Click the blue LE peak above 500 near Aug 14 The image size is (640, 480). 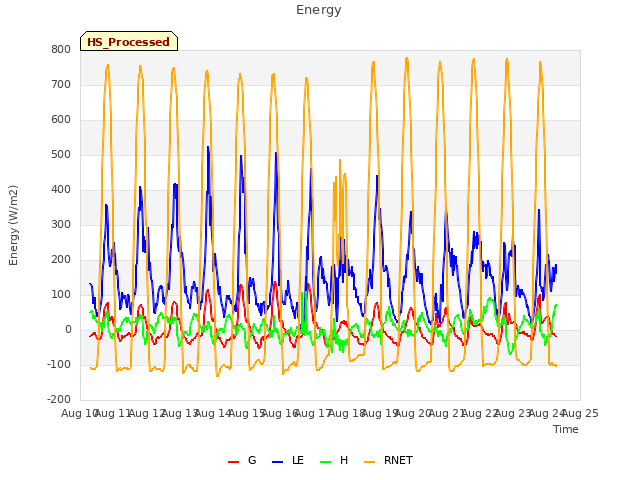(x=208, y=147)
